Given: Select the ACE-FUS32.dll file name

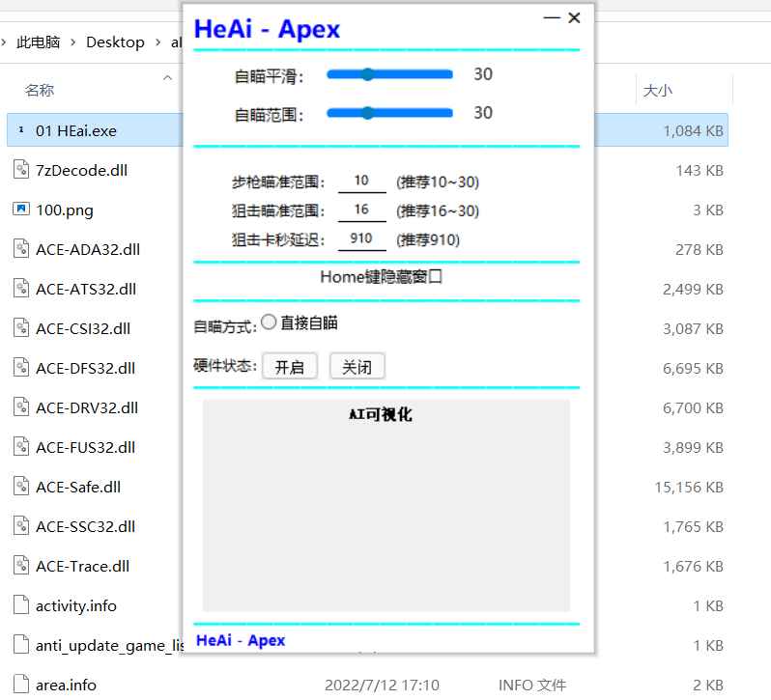Looking at the screenshot, I should click(x=86, y=447).
